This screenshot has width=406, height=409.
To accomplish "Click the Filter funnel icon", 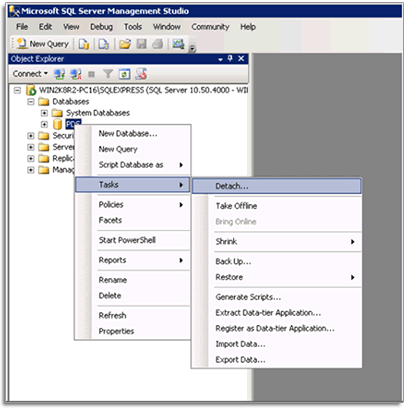I will click(x=108, y=74).
